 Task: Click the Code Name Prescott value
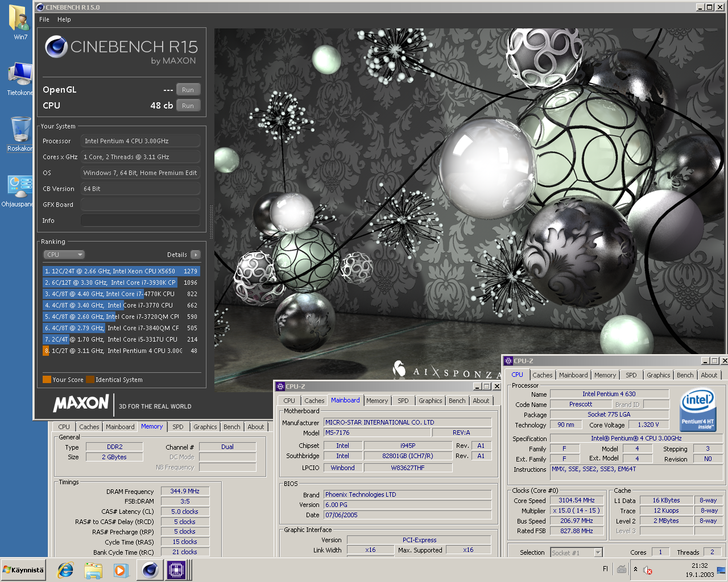point(580,405)
